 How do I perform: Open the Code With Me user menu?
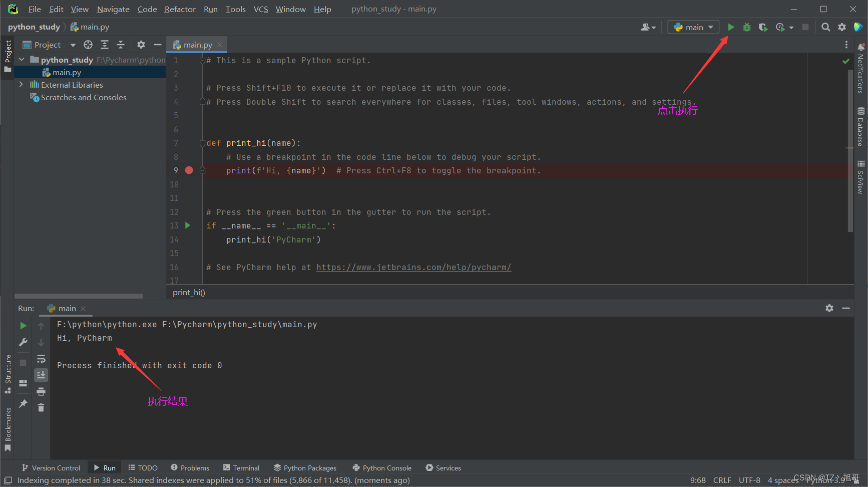point(648,27)
